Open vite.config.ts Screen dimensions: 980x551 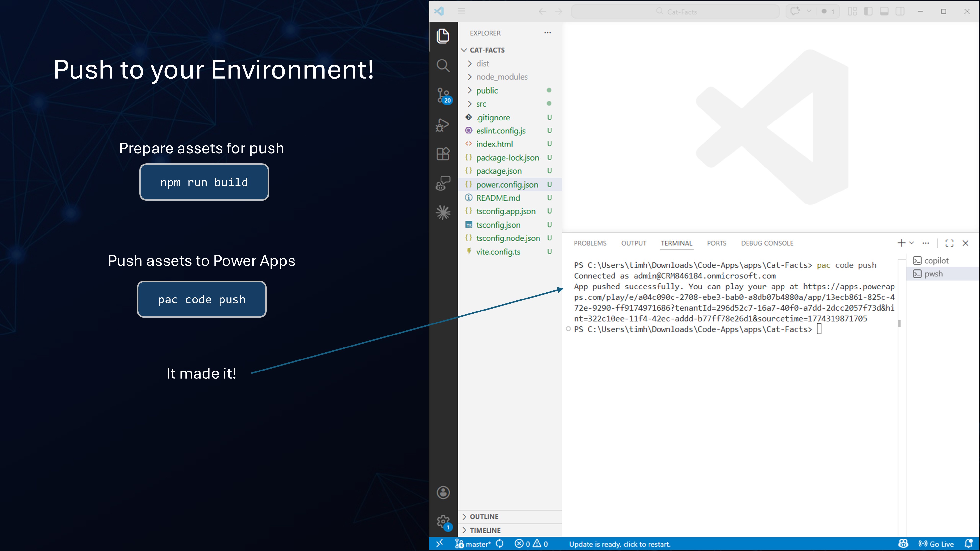pos(510,252)
